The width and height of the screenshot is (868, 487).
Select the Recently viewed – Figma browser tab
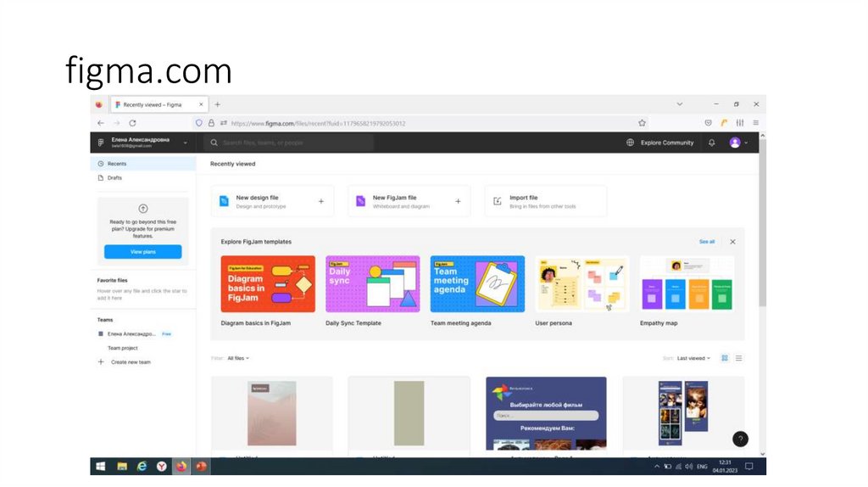click(x=159, y=104)
